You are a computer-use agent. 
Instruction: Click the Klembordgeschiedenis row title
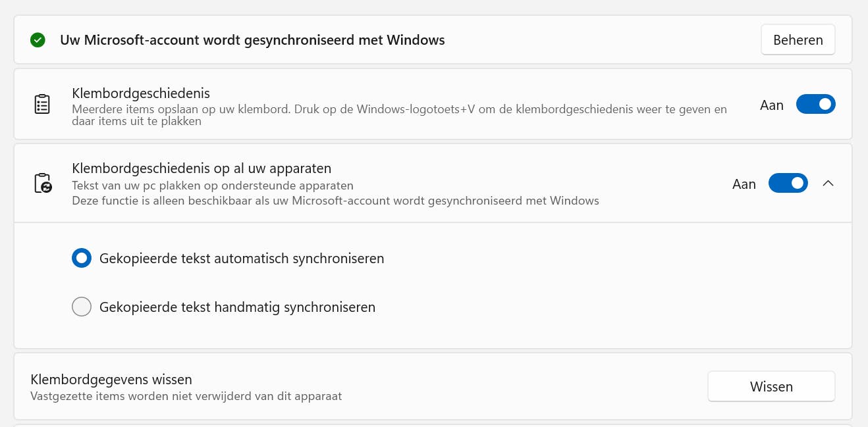[x=141, y=93]
